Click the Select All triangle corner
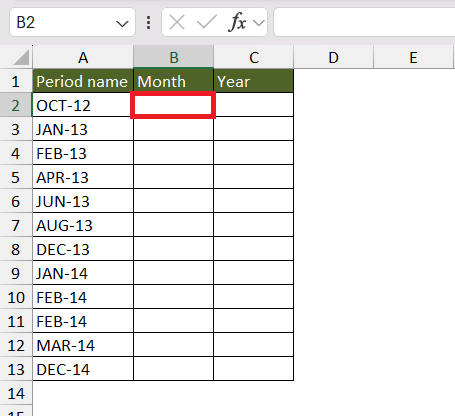This screenshot has width=455, height=416. pyautogui.click(x=22, y=58)
